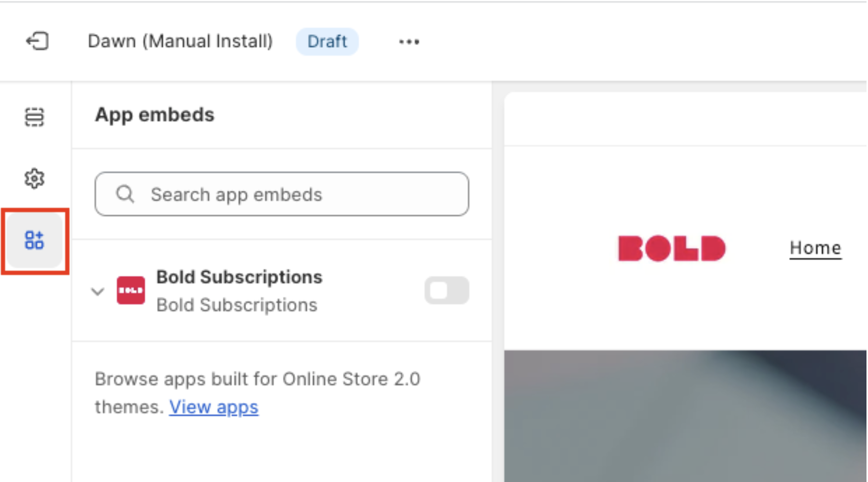Click the Bold Subscriptions app logo icon
The height and width of the screenshot is (482, 868).
pyautogui.click(x=131, y=290)
